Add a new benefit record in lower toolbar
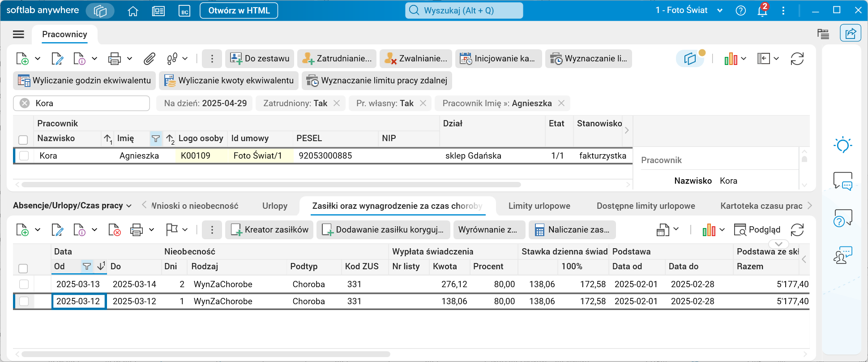This screenshot has height=362, width=868. 22,230
